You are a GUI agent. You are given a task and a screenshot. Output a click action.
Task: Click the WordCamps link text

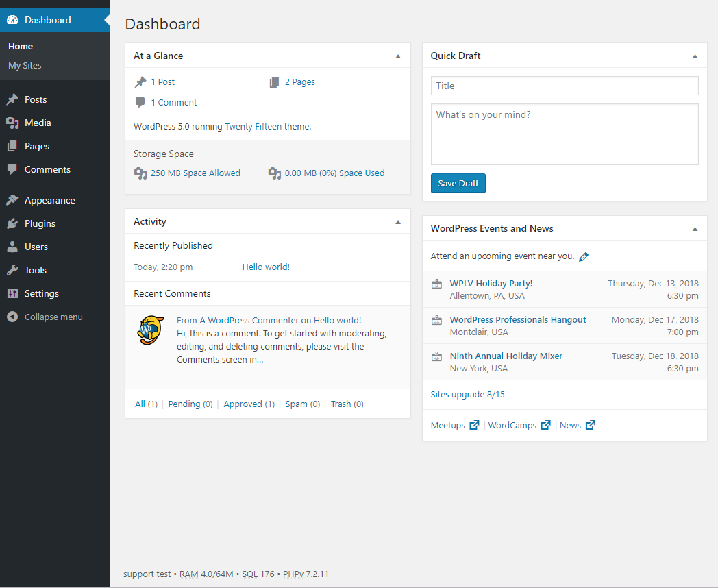coord(512,425)
